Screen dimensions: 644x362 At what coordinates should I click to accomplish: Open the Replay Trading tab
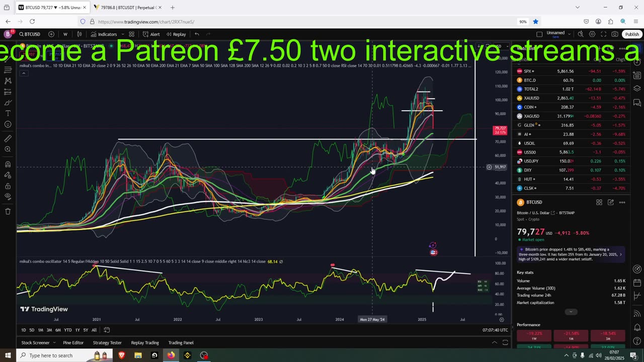[145, 342]
